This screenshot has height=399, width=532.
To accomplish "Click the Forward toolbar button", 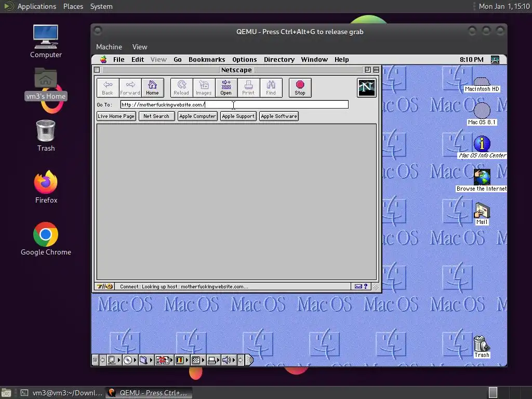I will [x=130, y=88].
